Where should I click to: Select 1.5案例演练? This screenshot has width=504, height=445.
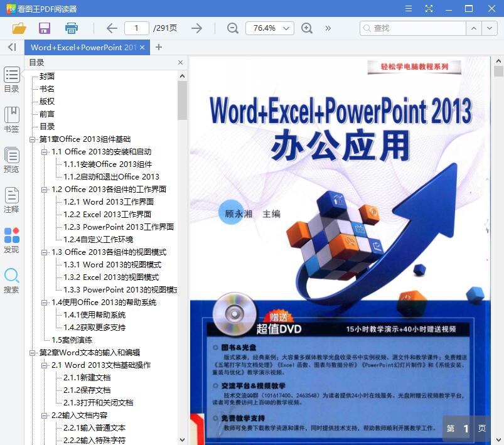(72, 340)
